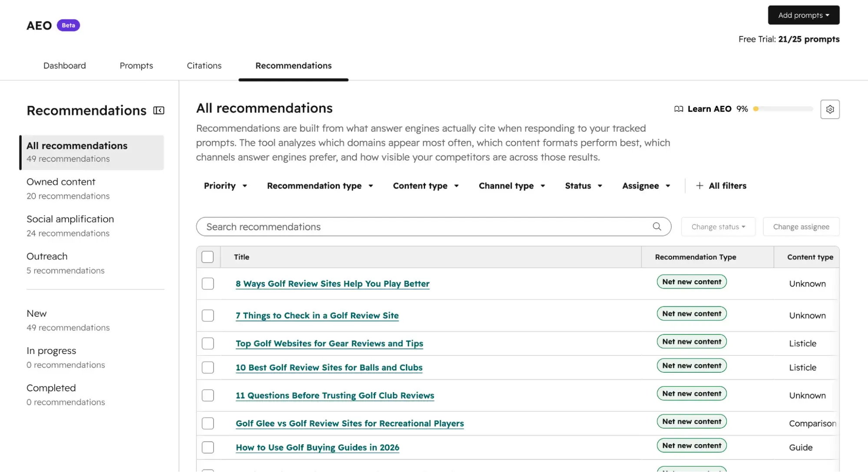Viewport: 868px width, 472px height.
Task: Click the Learn AEO progress bar
Action: pyautogui.click(x=783, y=109)
